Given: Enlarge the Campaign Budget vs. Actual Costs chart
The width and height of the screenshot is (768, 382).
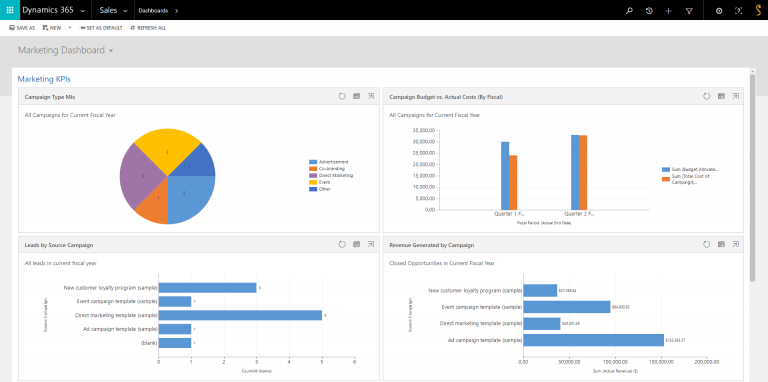Looking at the screenshot, I should pyautogui.click(x=736, y=96).
